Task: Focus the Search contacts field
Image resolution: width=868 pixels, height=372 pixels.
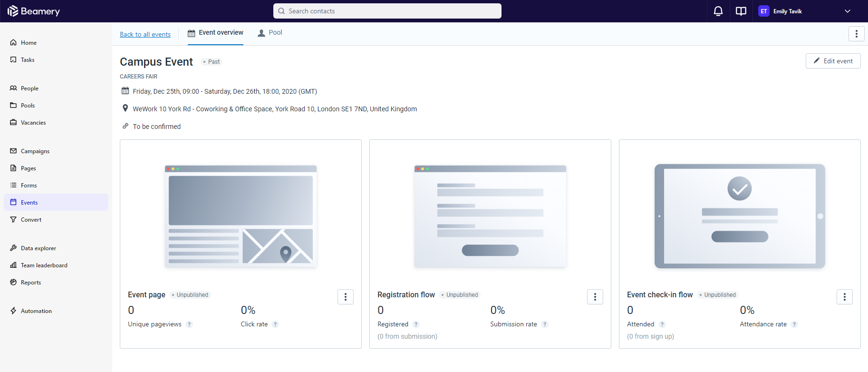Action: (387, 11)
